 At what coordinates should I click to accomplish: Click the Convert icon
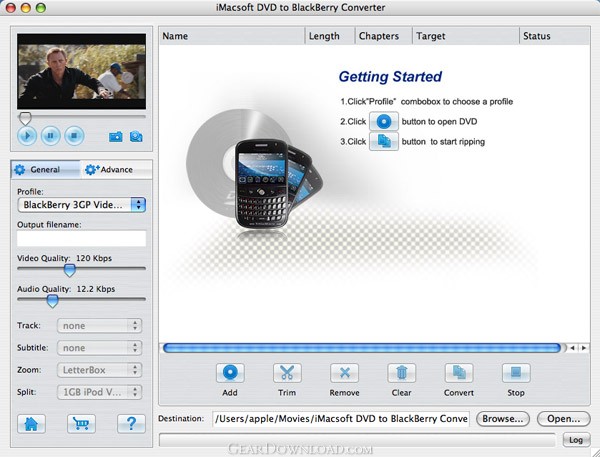coord(459,373)
